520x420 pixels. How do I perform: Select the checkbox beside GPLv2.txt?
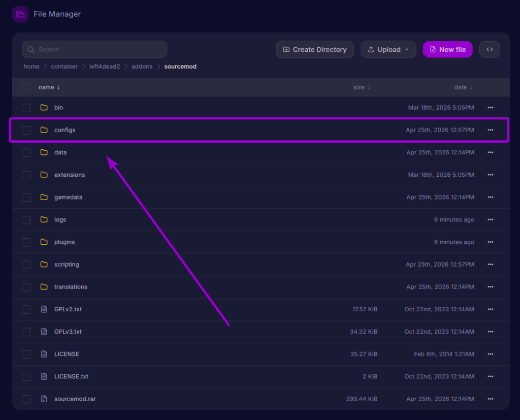point(26,309)
